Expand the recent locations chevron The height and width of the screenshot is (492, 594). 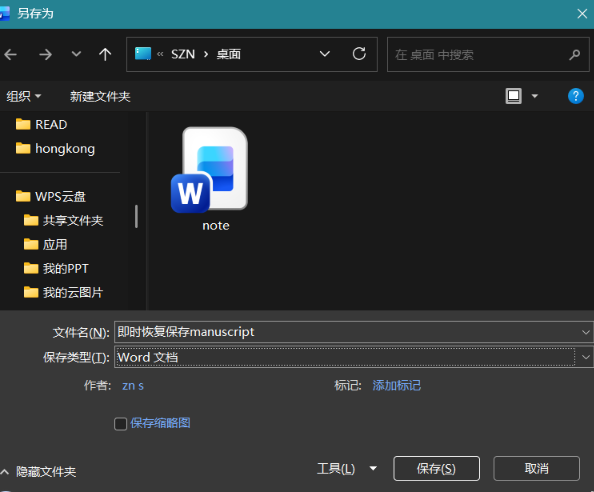[x=77, y=54]
